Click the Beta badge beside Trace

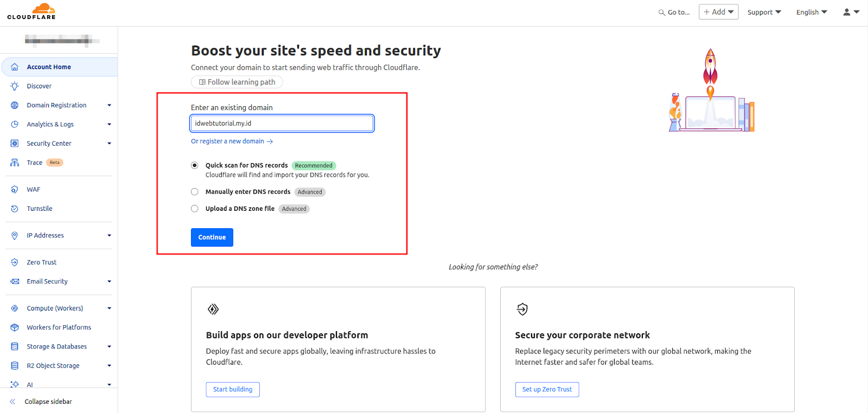click(x=55, y=163)
